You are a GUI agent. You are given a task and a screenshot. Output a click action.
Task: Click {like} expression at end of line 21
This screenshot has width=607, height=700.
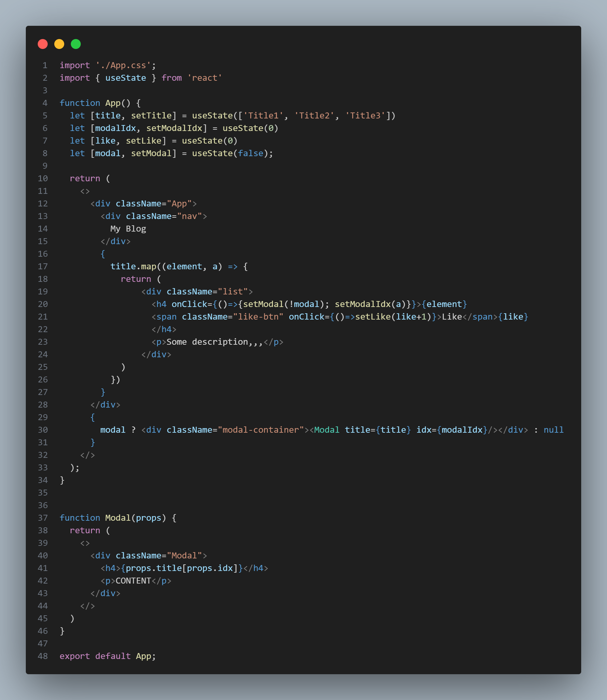pyautogui.click(x=513, y=317)
